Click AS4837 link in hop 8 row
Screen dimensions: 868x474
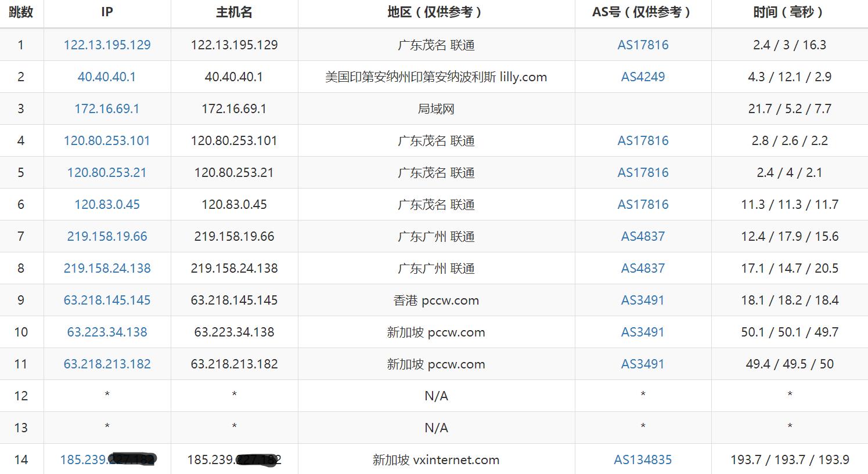tap(643, 269)
